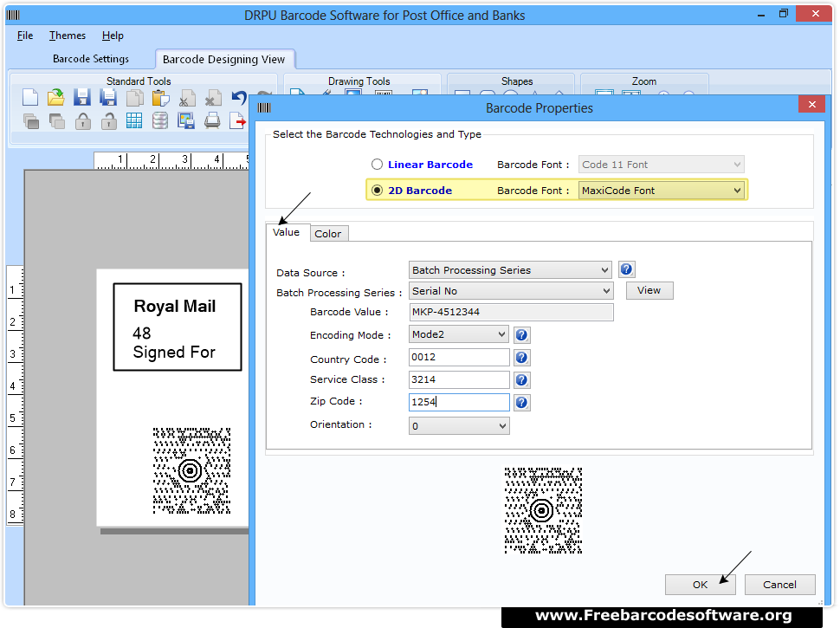
Task: Select the Value tab
Action: (287, 232)
